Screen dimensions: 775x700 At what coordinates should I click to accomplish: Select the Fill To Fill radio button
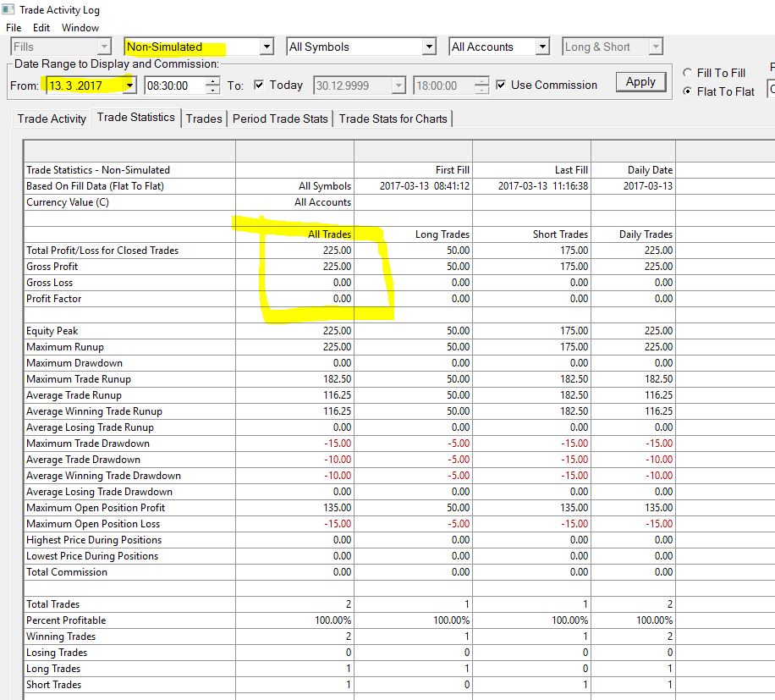pos(687,73)
